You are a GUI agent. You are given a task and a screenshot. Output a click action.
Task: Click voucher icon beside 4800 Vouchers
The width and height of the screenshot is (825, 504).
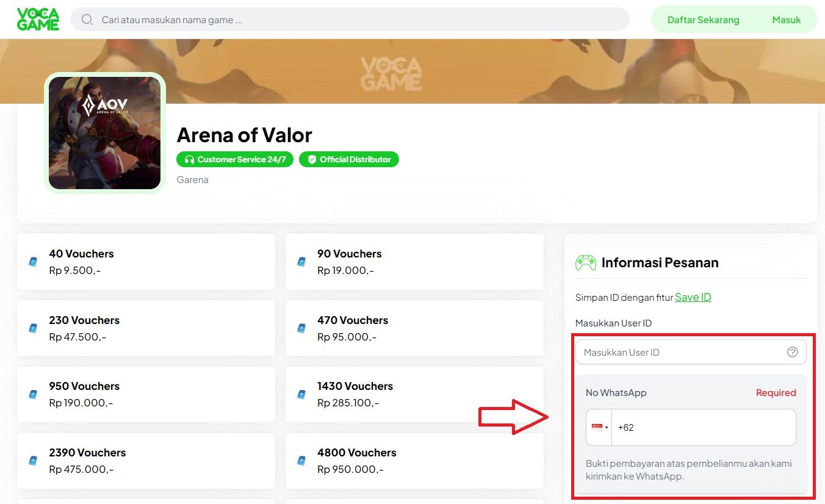click(301, 461)
